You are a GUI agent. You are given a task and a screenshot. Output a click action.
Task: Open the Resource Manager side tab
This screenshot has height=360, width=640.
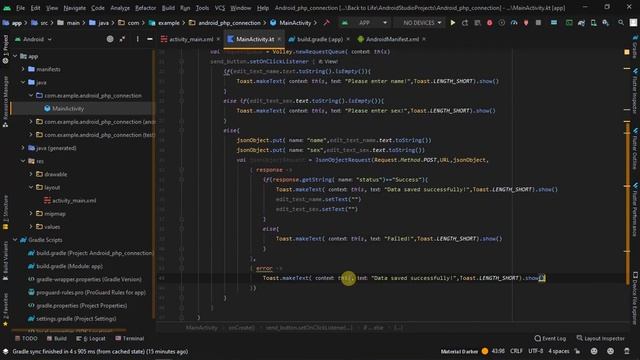coord(5,101)
